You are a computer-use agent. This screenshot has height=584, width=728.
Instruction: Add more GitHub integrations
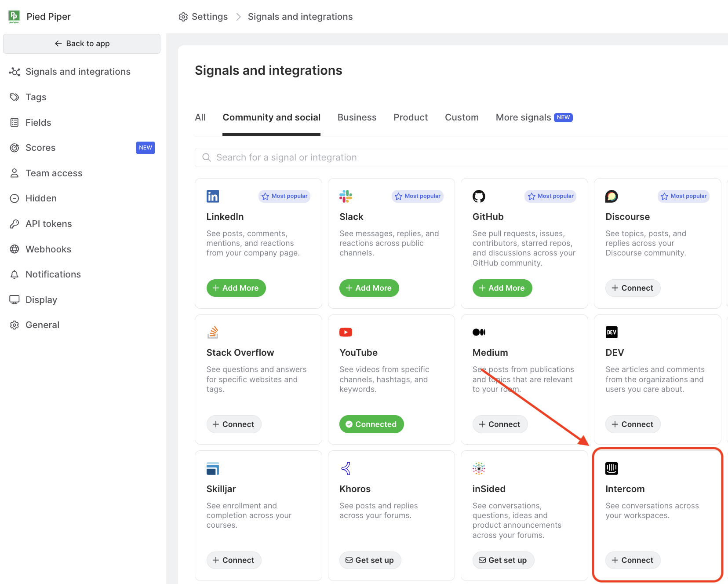click(x=502, y=288)
